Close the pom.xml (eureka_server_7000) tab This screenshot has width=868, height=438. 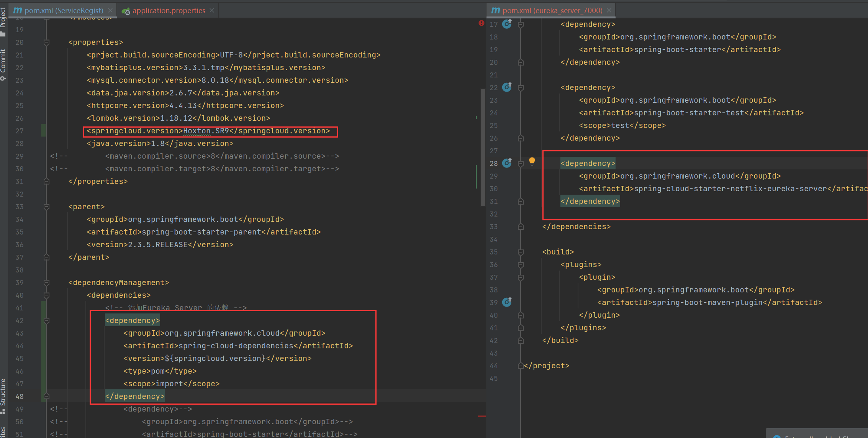(609, 10)
